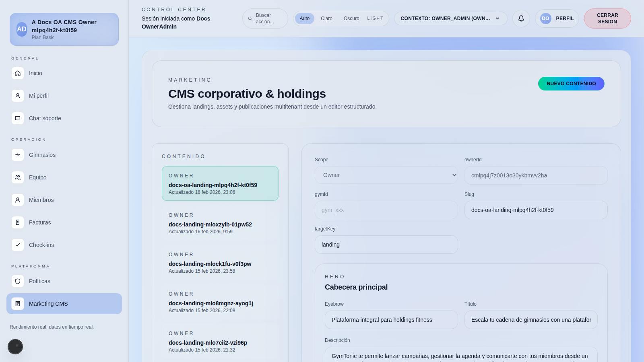This screenshot has height=362, width=644.
Task: Click the Nuevo Contenido button
Action: click(x=571, y=84)
